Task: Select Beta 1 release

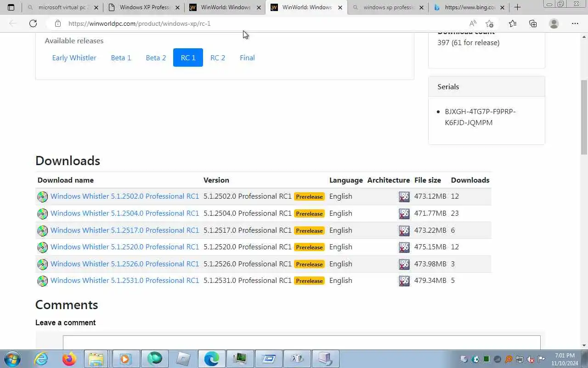Action: click(121, 57)
